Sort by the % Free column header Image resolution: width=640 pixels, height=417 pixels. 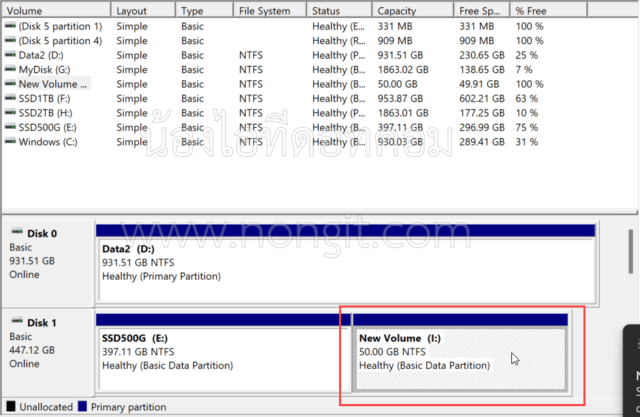point(549,11)
